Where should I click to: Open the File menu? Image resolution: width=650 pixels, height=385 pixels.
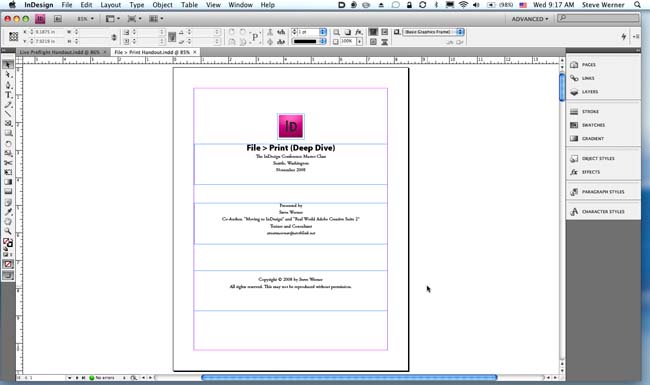67,5
